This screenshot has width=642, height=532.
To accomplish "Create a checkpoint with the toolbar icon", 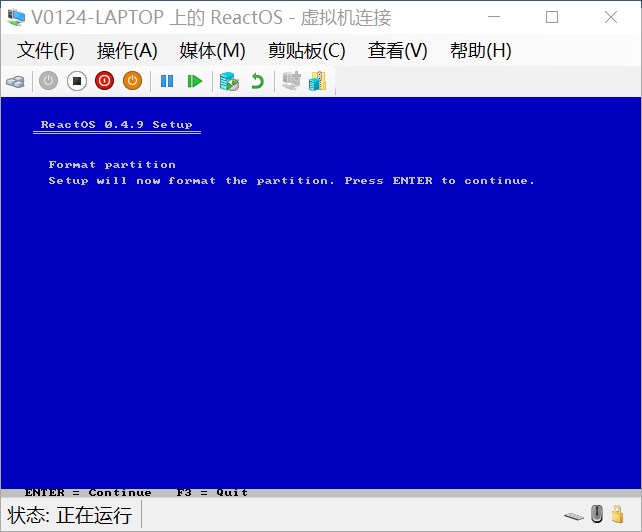I will [x=229, y=81].
